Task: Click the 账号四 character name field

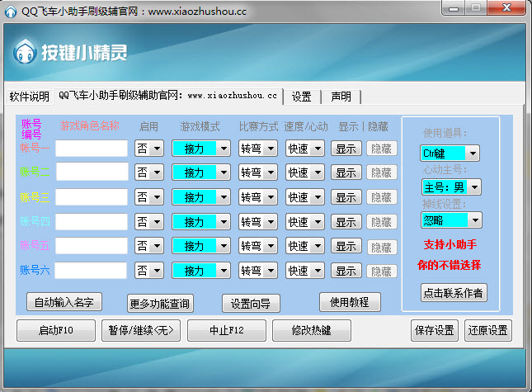Action: 92,222
